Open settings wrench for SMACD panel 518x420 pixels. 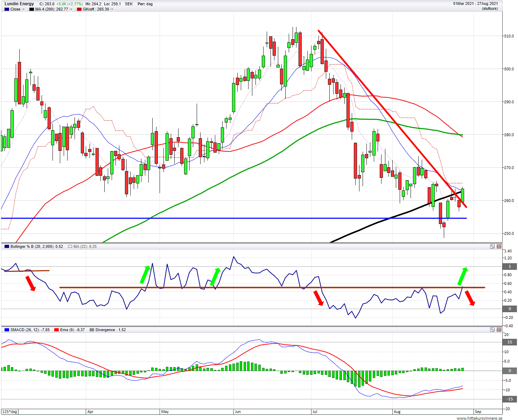coord(492,330)
